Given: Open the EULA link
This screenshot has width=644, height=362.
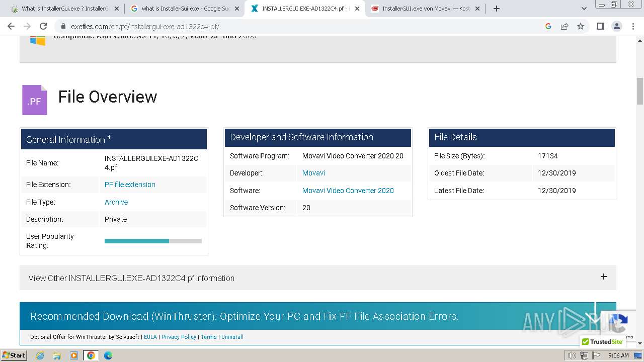Looking at the screenshot, I should pyautogui.click(x=150, y=337).
